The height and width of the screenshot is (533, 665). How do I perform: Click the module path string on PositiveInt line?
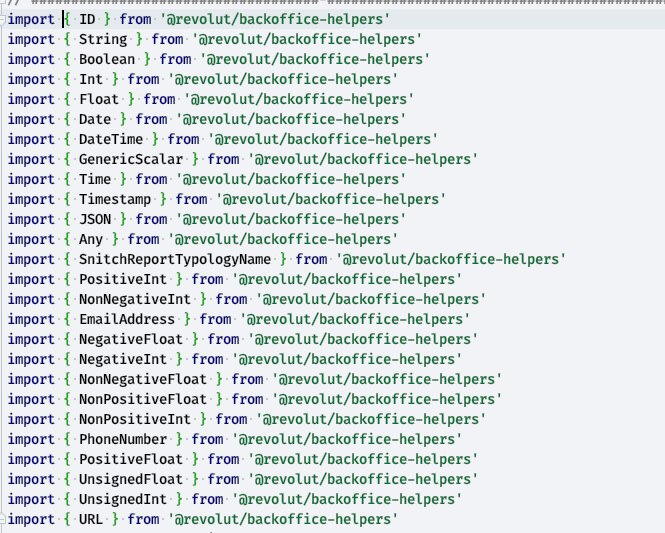point(347,279)
